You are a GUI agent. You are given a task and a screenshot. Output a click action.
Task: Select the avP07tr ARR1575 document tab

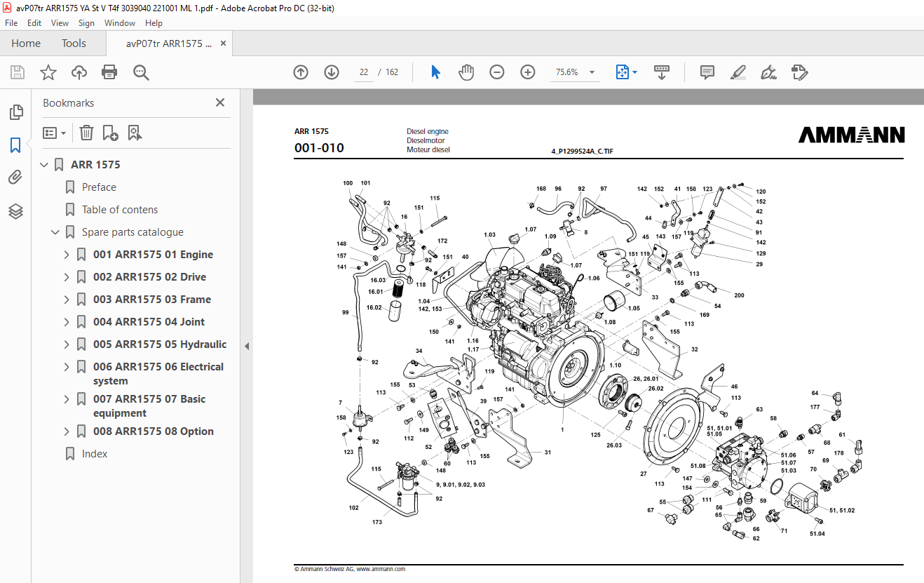click(x=168, y=43)
